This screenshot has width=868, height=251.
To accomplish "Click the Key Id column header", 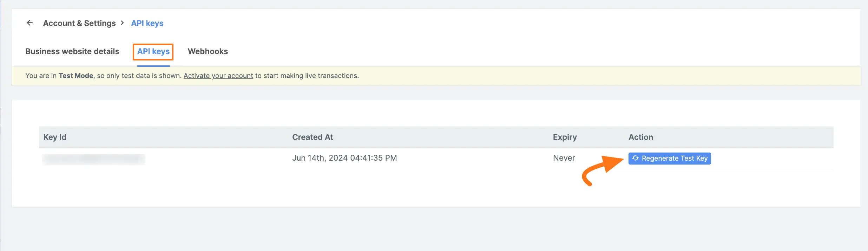I will (54, 137).
